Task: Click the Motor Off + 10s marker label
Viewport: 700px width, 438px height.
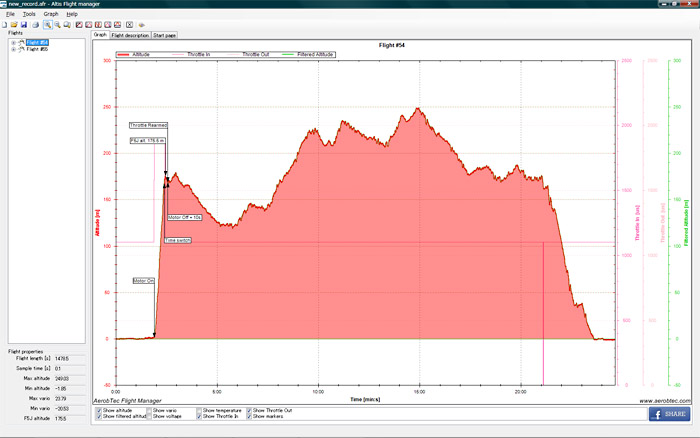Action: 184,217
